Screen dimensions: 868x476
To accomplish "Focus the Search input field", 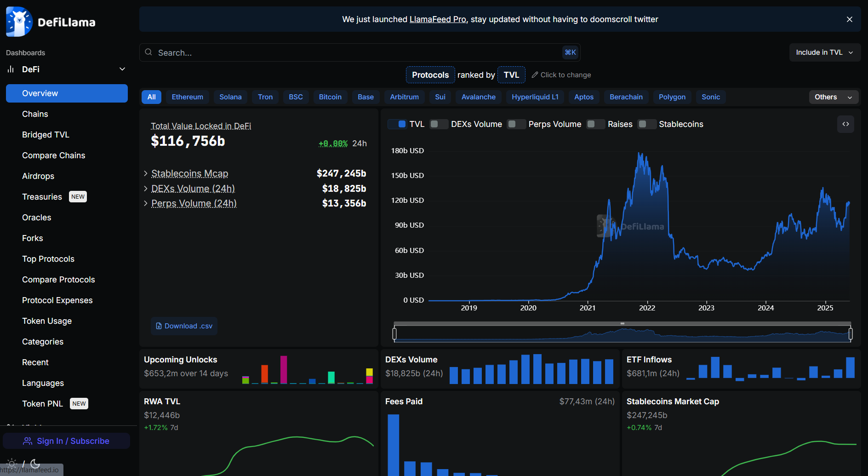I will [x=360, y=52].
